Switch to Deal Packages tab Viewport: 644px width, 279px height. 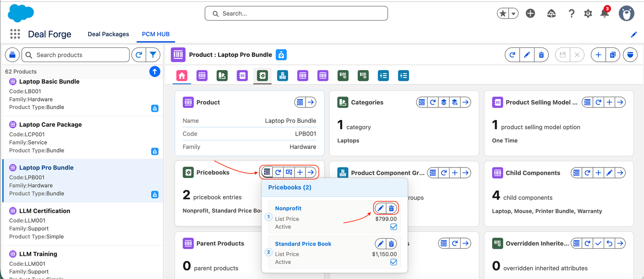point(108,34)
